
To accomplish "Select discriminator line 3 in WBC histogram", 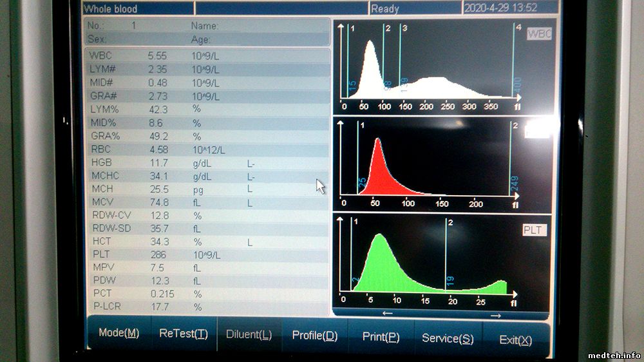I will point(400,61).
